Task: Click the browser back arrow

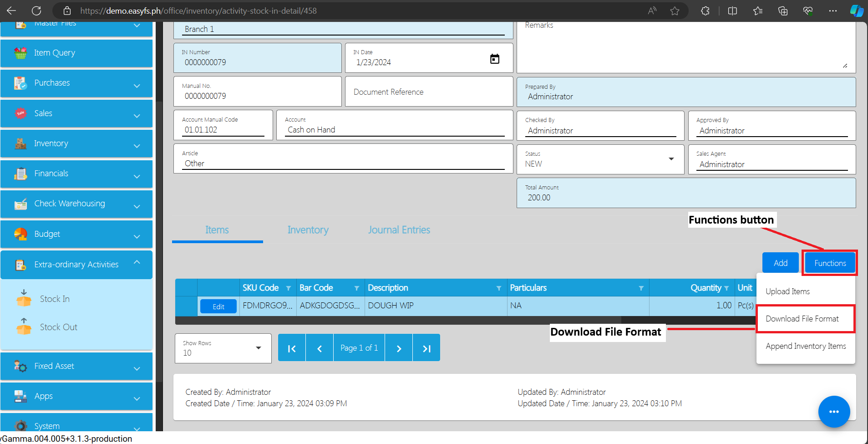Action: pos(11,10)
